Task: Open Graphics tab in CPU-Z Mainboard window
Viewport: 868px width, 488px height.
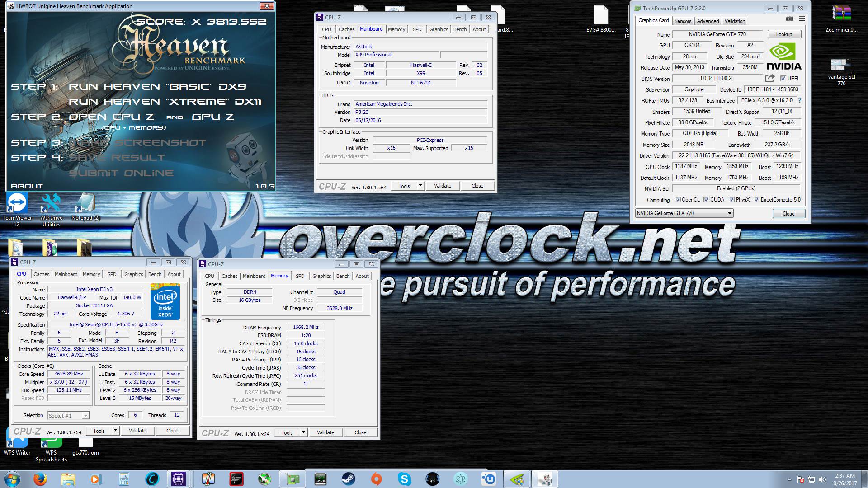Action: coord(439,29)
